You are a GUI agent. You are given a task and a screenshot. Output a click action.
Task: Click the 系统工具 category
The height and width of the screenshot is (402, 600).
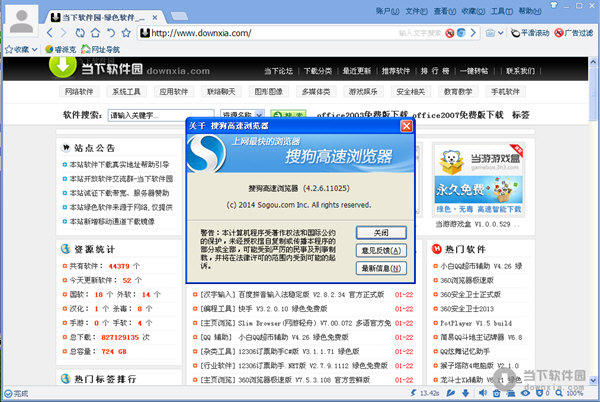[x=126, y=91]
